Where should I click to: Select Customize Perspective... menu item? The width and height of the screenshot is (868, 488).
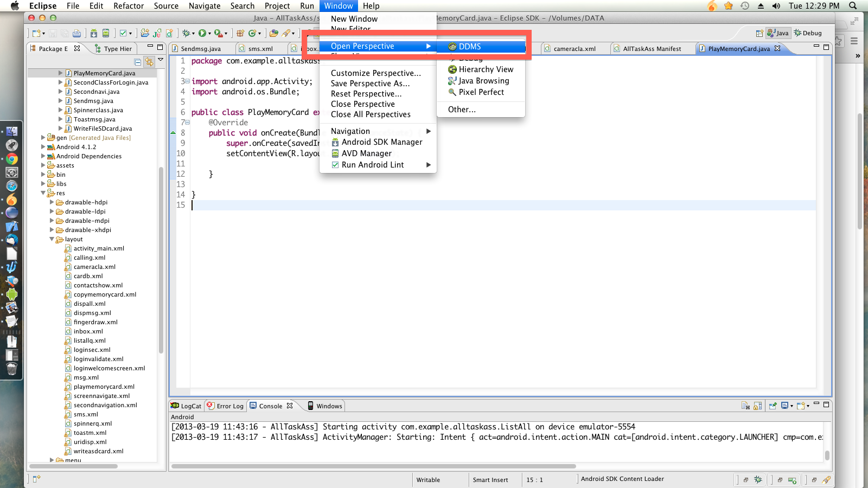378,73
